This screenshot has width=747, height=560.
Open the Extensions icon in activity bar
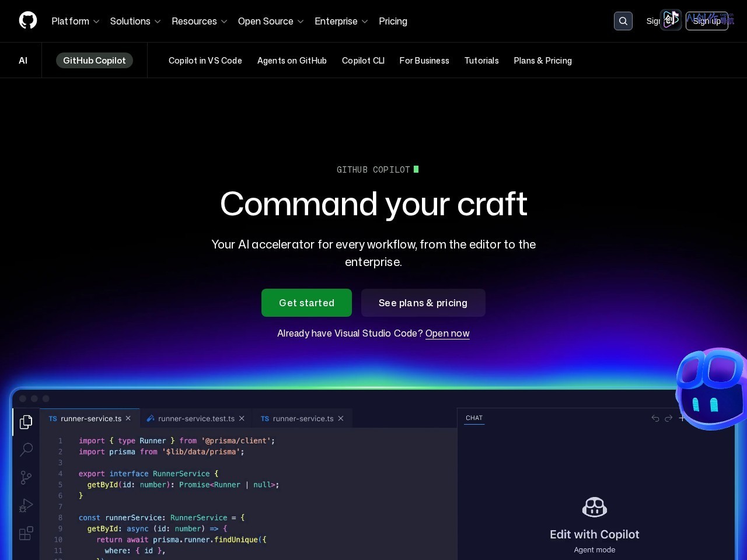click(26, 533)
